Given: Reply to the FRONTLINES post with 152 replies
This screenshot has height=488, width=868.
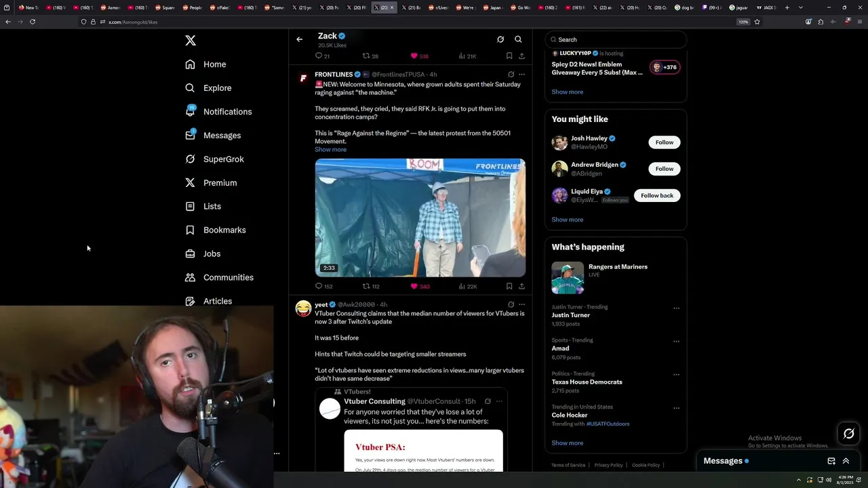Looking at the screenshot, I should pyautogui.click(x=323, y=286).
